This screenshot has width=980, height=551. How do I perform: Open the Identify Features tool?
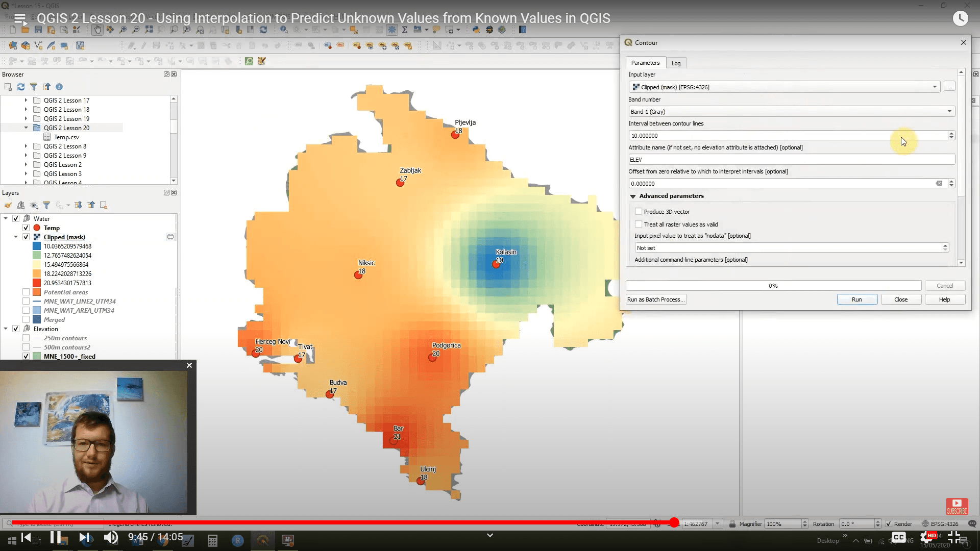284,30
